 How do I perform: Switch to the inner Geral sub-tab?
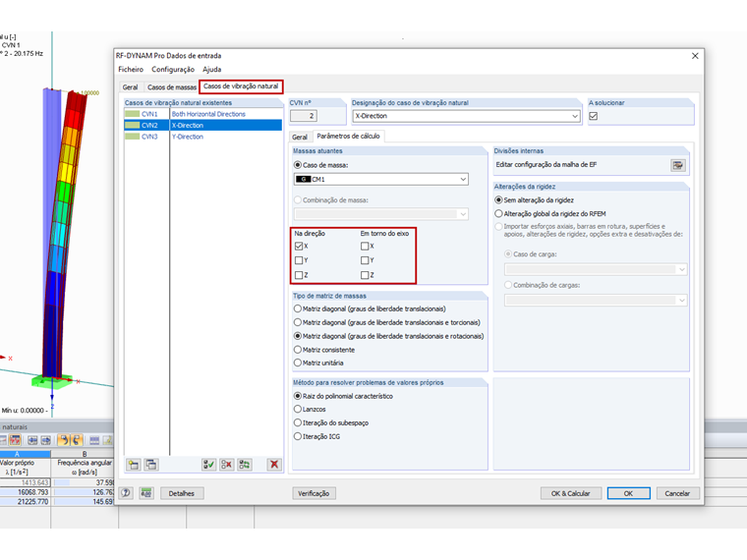(x=300, y=138)
